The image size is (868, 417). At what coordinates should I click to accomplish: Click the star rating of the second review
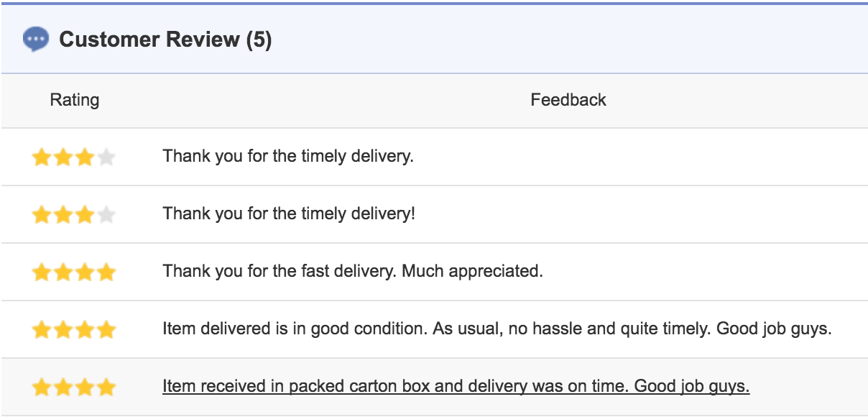click(x=73, y=215)
